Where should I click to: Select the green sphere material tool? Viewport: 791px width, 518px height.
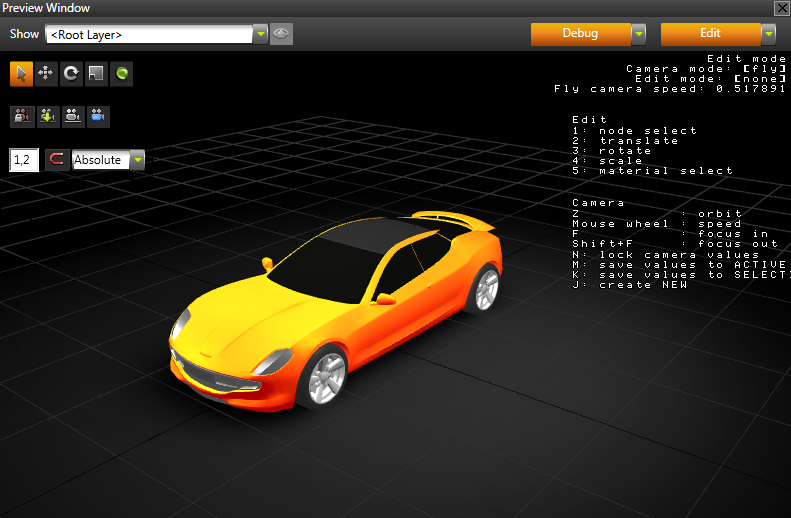click(x=121, y=74)
